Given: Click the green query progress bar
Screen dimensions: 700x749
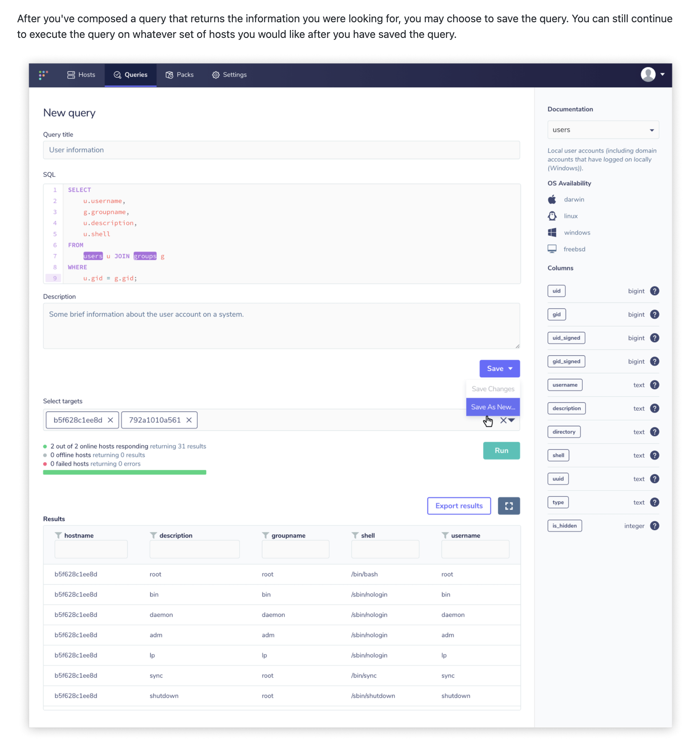Looking at the screenshot, I should (x=124, y=472).
